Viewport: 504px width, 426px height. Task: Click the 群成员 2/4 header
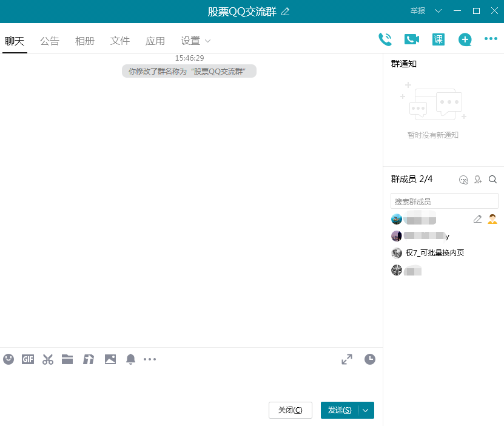[x=412, y=179]
